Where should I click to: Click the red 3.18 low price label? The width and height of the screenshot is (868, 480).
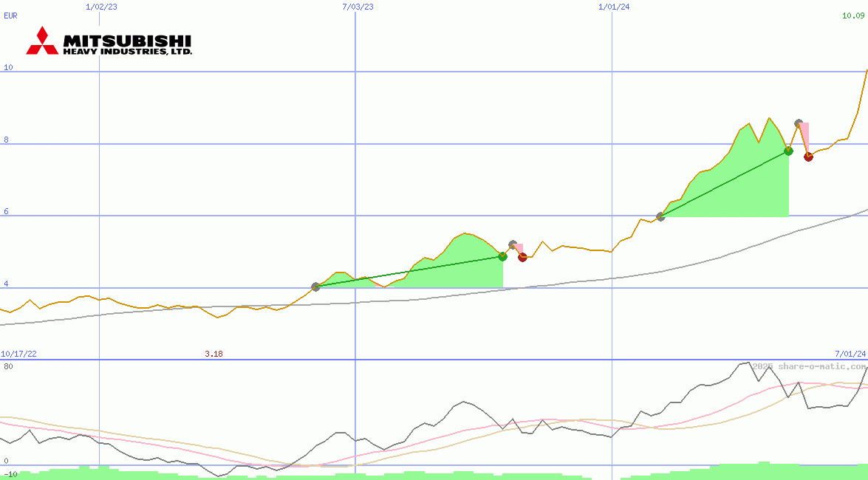pos(213,354)
